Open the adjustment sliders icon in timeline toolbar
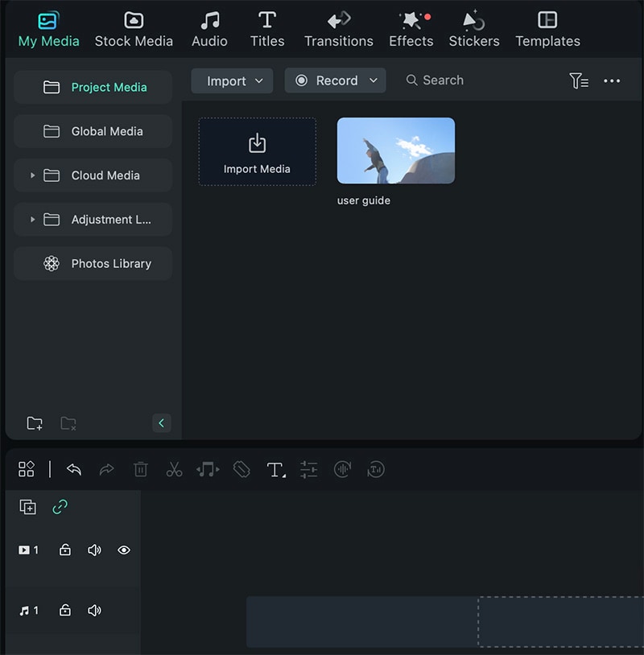The height and width of the screenshot is (655, 644). (x=309, y=470)
